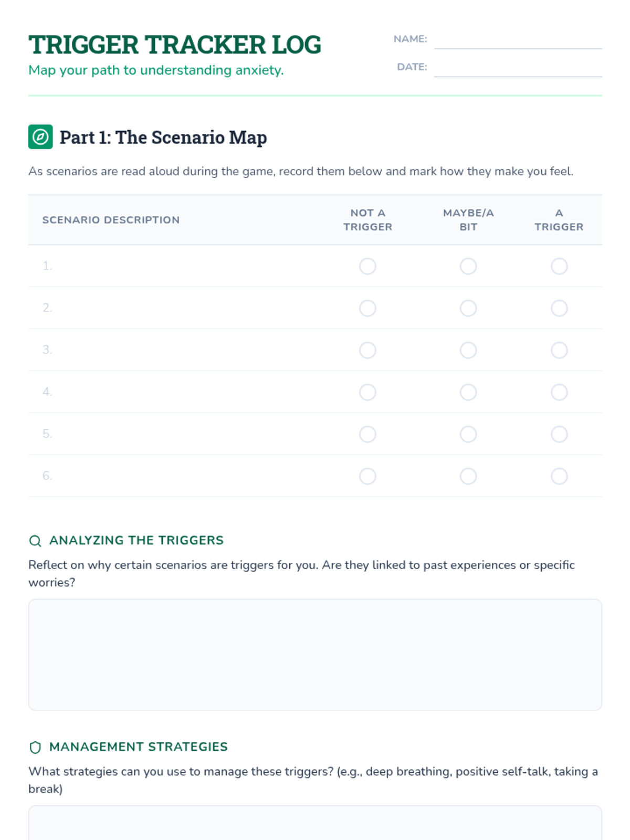Select 'A Trigger' for scenario 1
Viewport: 630px width, 840px height.
click(x=559, y=266)
